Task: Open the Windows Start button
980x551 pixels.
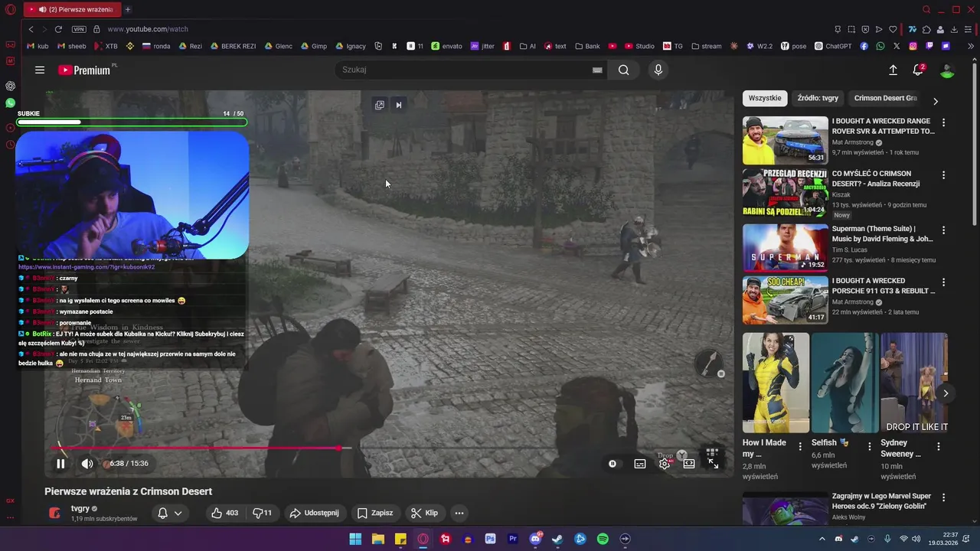Action: point(355,539)
